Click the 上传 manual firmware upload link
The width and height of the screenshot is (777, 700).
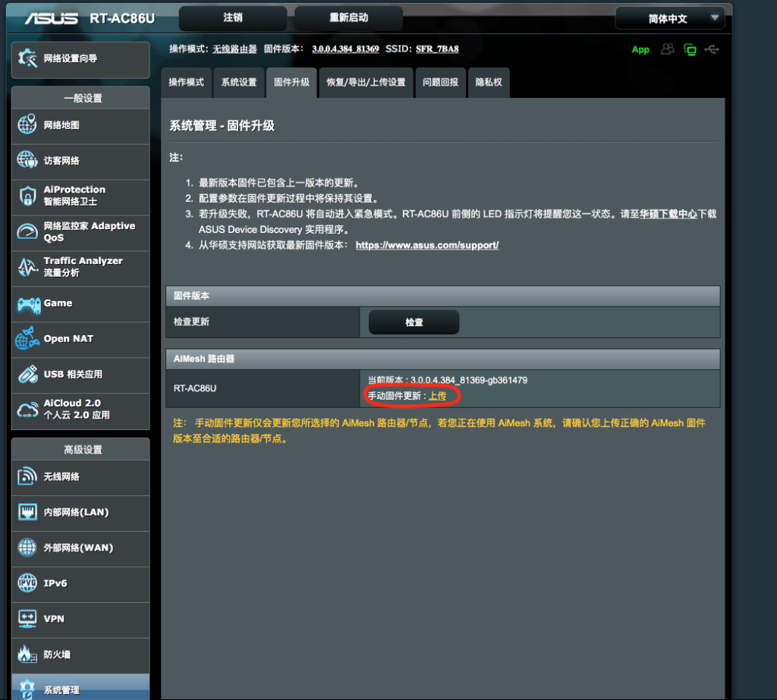[x=437, y=396]
